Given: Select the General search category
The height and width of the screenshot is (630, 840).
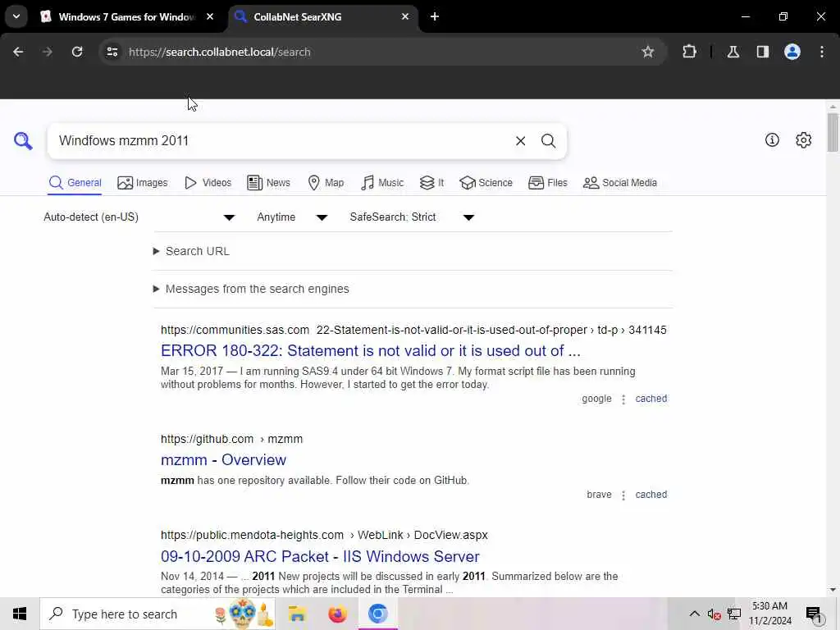Looking at the screenshot, I should coord(75,183).
